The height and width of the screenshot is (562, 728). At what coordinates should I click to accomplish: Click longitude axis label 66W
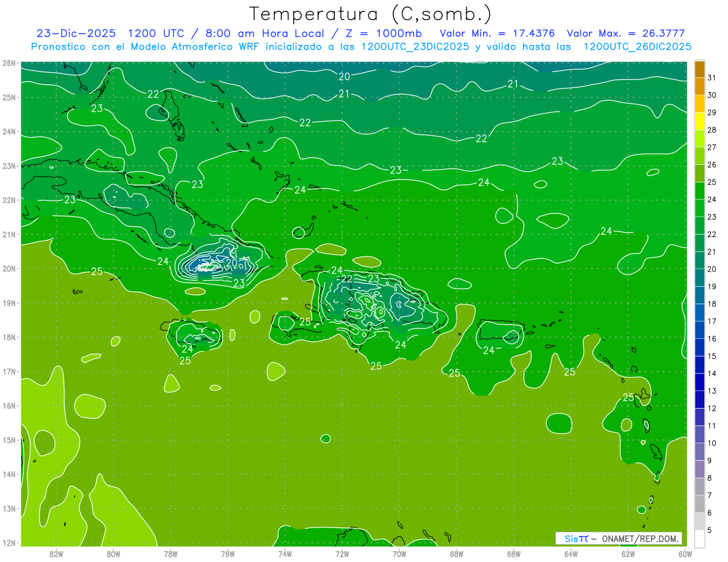tap(514, 554)
